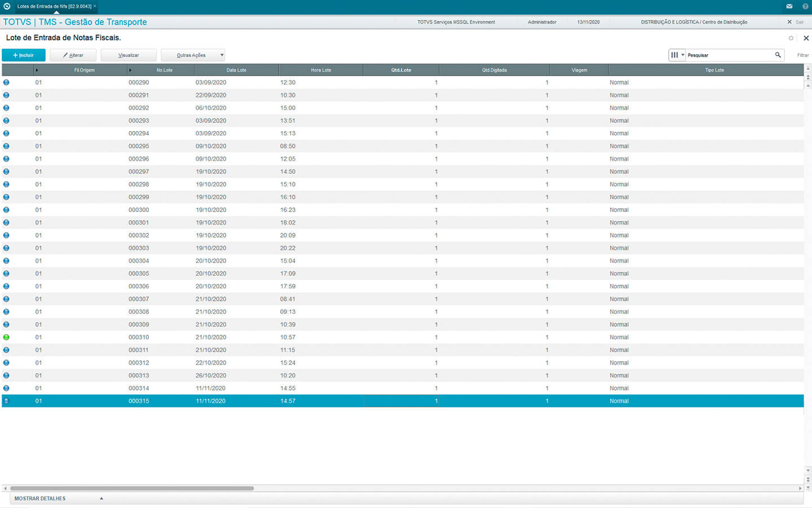Click the Visualizar button
812x508 pixels.
coord(129,55)
